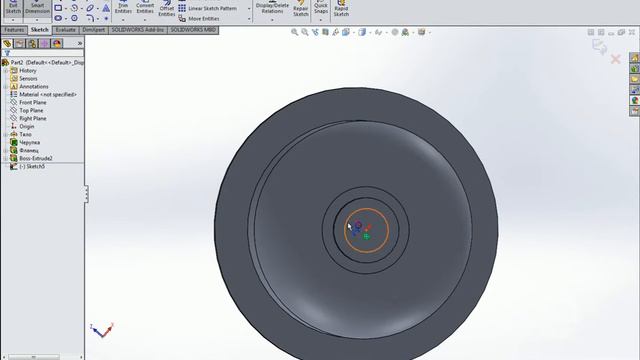The height and width of the screenshot is (360, 640).
Task: Select the Ellipse sketch tool
Action: [90, 8]
